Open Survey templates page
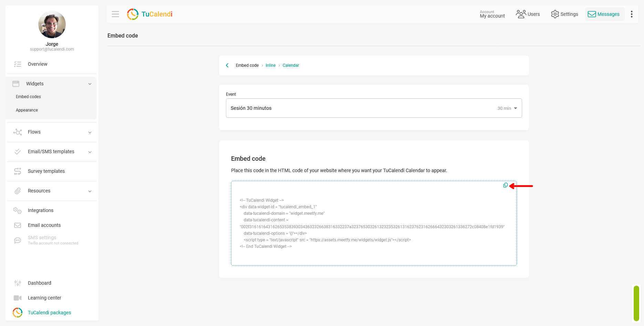This screenshot has width=644, height=326. click(x=46, y=171)
